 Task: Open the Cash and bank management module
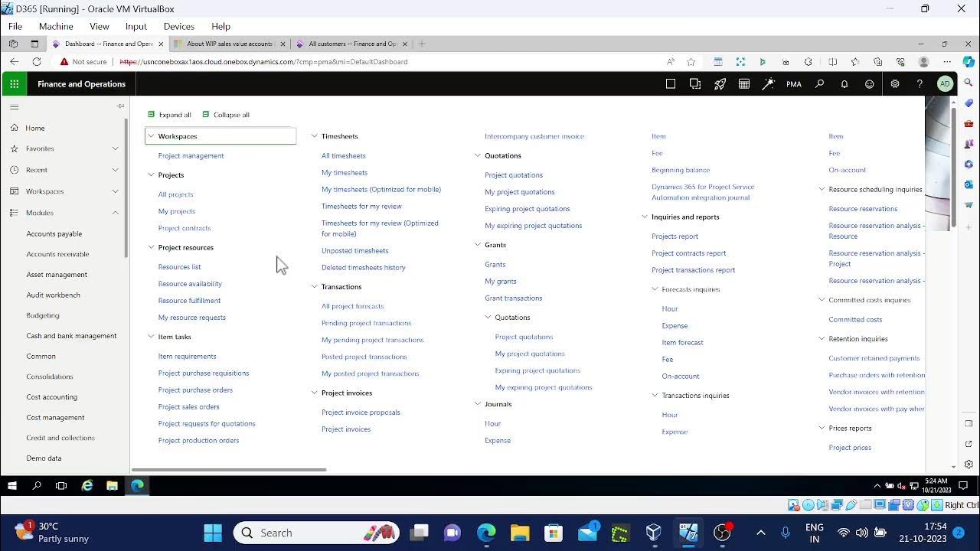[x=71, y=336]
